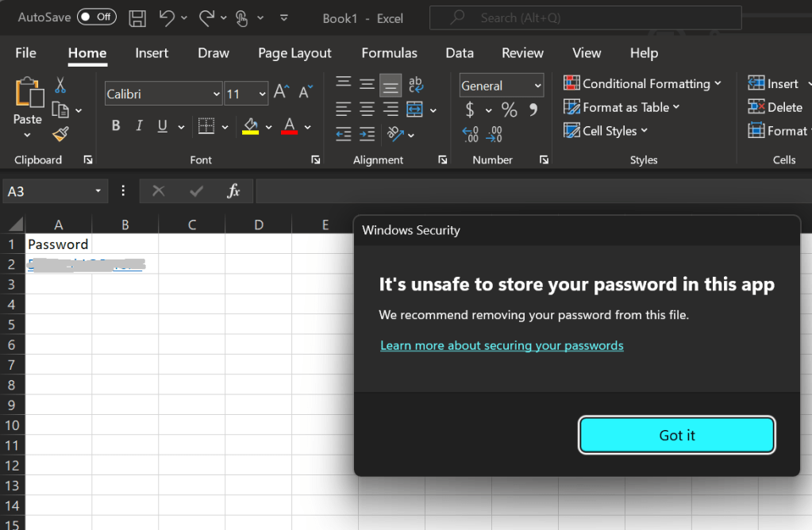Toggle Wrap Text button
The image size is (812, 530).
[415, 85]
